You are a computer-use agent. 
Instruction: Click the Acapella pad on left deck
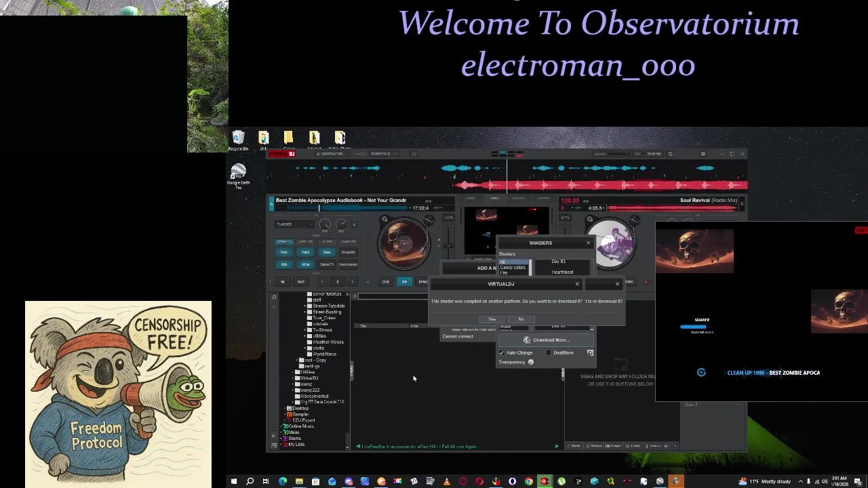349,253
